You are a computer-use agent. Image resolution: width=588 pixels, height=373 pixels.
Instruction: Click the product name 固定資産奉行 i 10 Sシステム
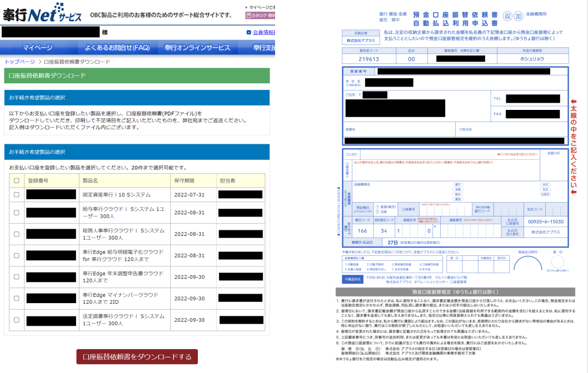(117, 195)
